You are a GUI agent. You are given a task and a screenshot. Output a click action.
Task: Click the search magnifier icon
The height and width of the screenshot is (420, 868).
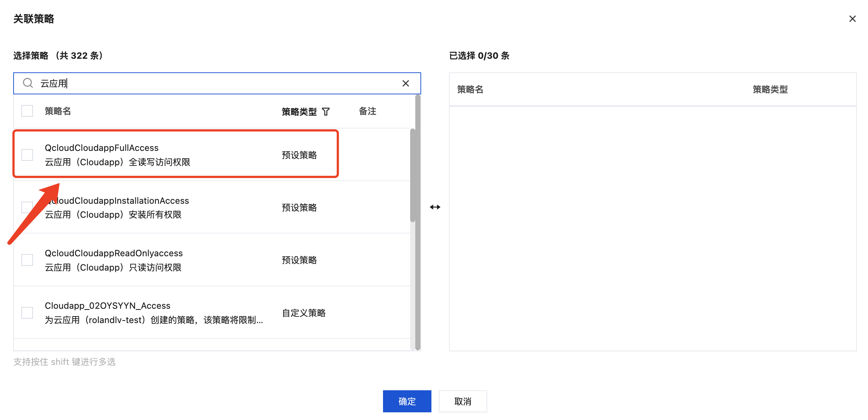[28, 83]
